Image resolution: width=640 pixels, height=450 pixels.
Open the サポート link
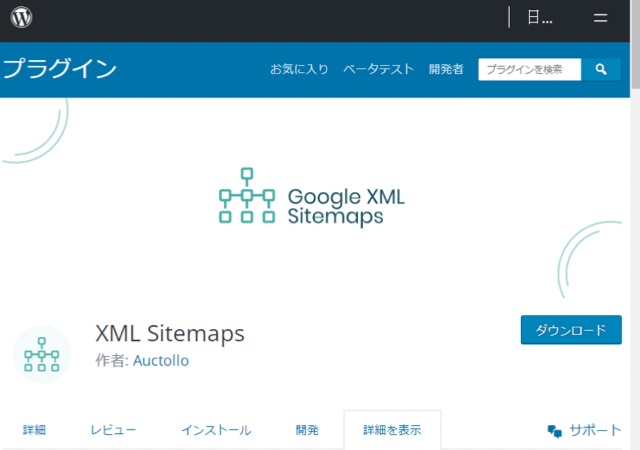pos(595,430)
